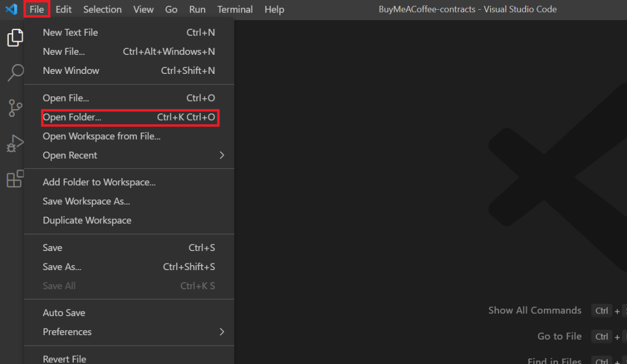Image resolution: width=627 pixels, height=364 pixels.
Task: Open the Help menu
Action: coord(274,9)
